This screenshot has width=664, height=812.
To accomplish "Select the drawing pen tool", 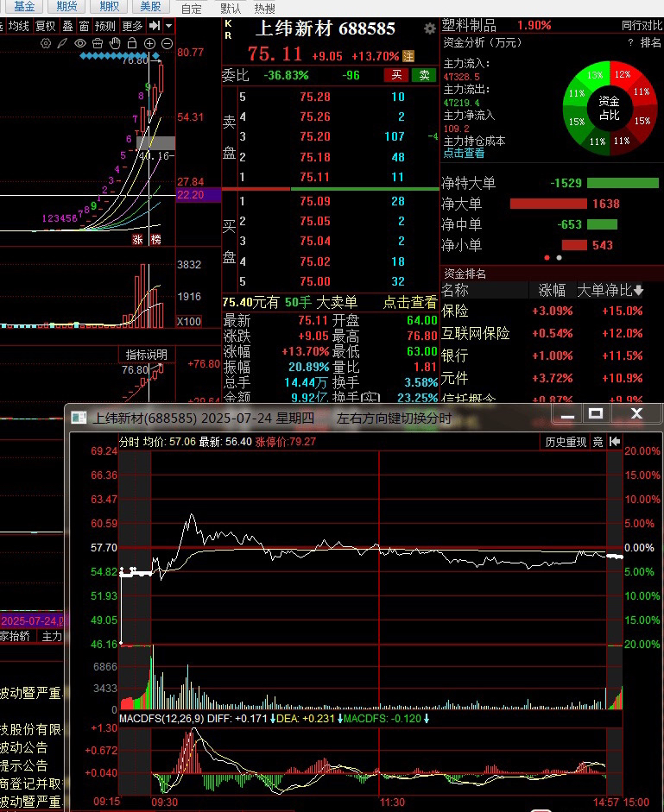I will pos(62,43).
